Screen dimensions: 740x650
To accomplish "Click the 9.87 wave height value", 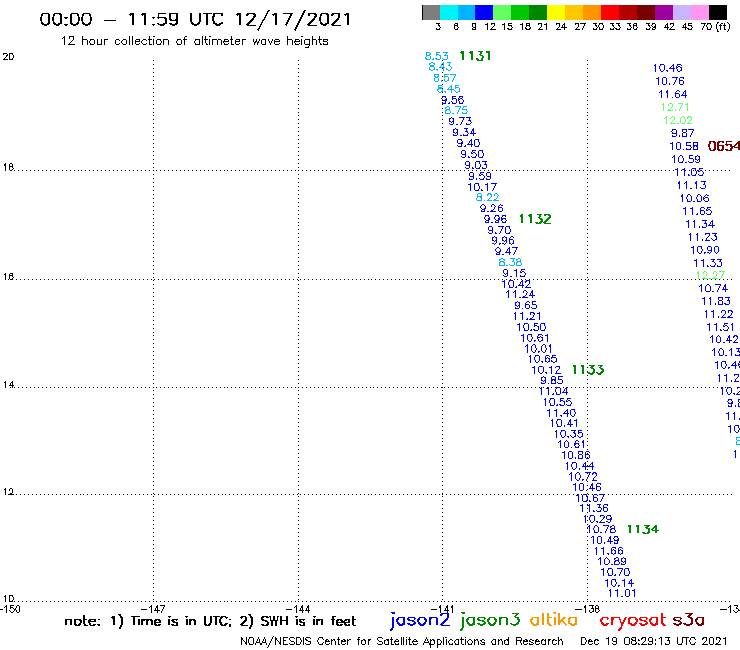I will pyautogui.click(x=683, y=133).
